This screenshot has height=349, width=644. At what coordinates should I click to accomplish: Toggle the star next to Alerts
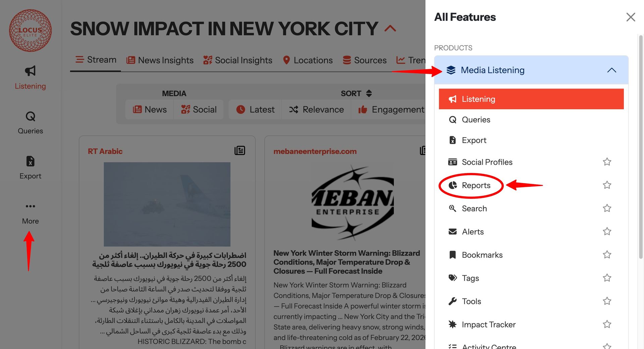pos(607,231)
